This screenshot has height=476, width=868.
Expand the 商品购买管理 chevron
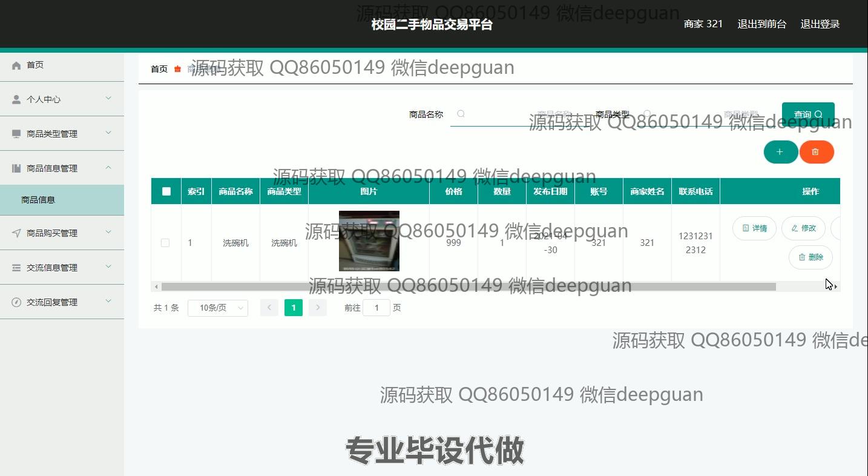point(108,233)
